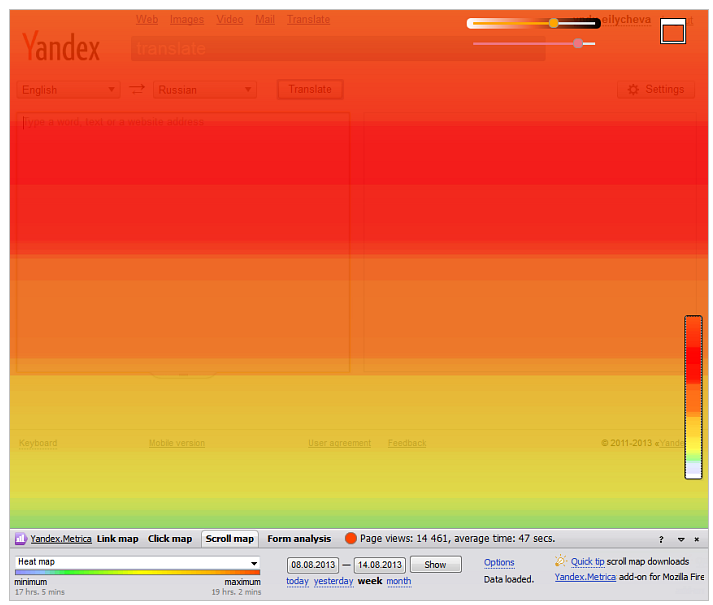
Task: Switch to the Link map tab
Action: [118, 539]
